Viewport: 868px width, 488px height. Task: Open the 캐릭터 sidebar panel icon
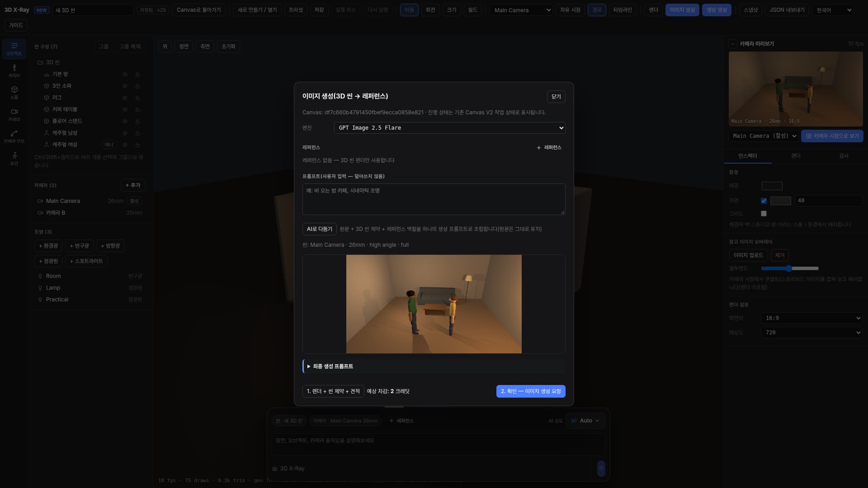[x=14, y=70]
